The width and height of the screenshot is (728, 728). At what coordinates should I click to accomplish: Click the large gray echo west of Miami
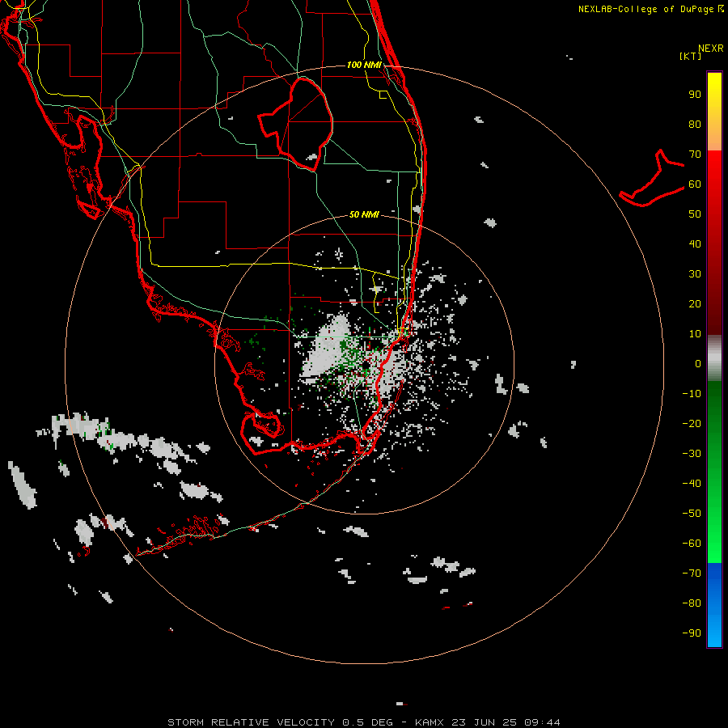(328, 345)
